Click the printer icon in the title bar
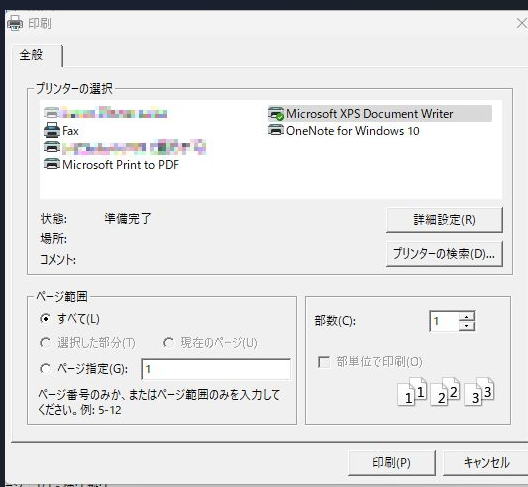This screenshot has width=528, height=487. point(15,23)
